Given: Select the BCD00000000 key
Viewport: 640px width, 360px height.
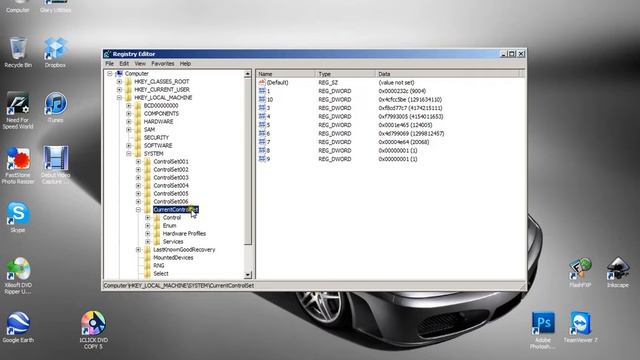Looking at the screenshot, I should point(161,105).
